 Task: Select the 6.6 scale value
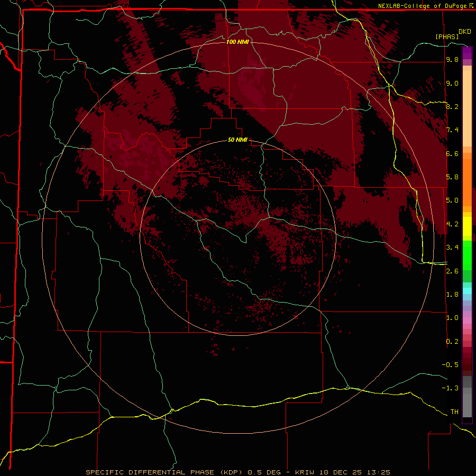click(452, 153)
